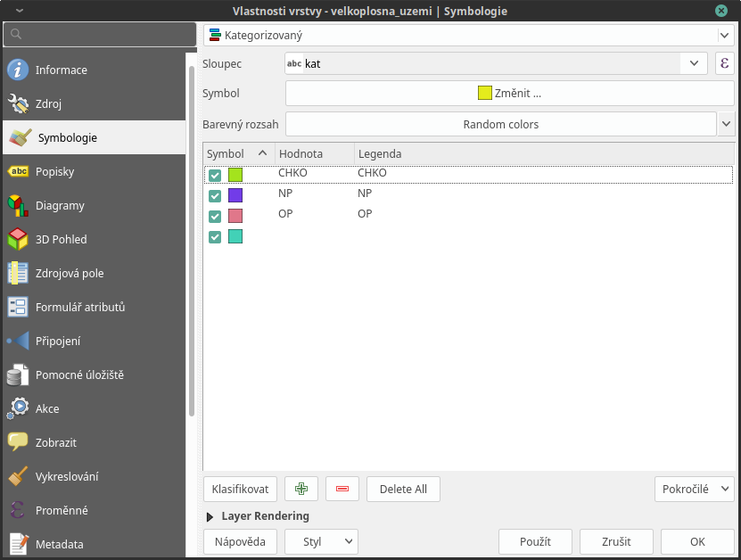The image size is (741, 560).
Task: Select the NP value cell
Action: 285,193
